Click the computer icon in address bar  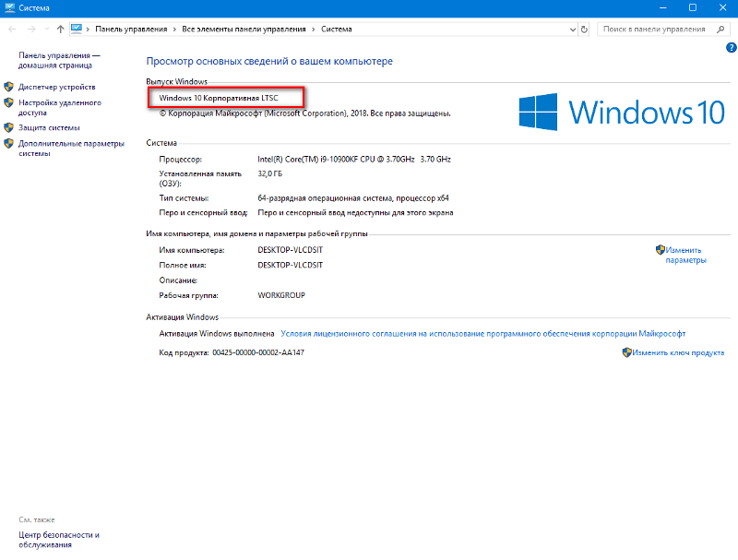click(x=77, y=29)
